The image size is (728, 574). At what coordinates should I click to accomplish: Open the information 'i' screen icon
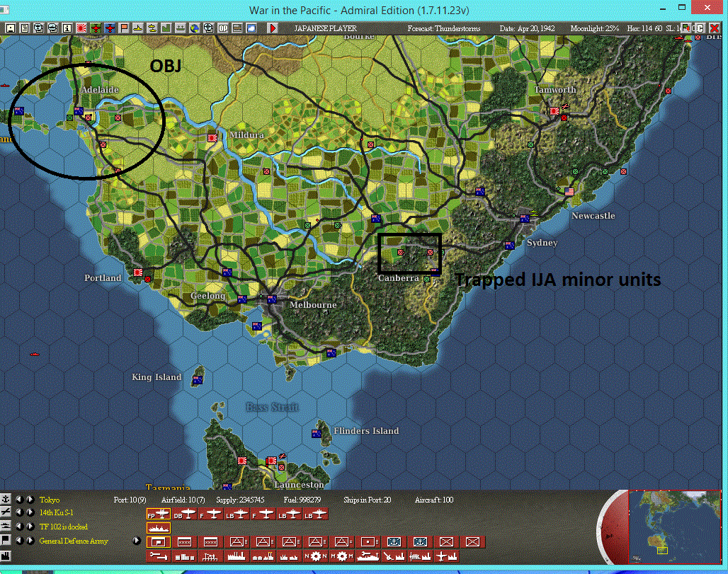point(67,28)
